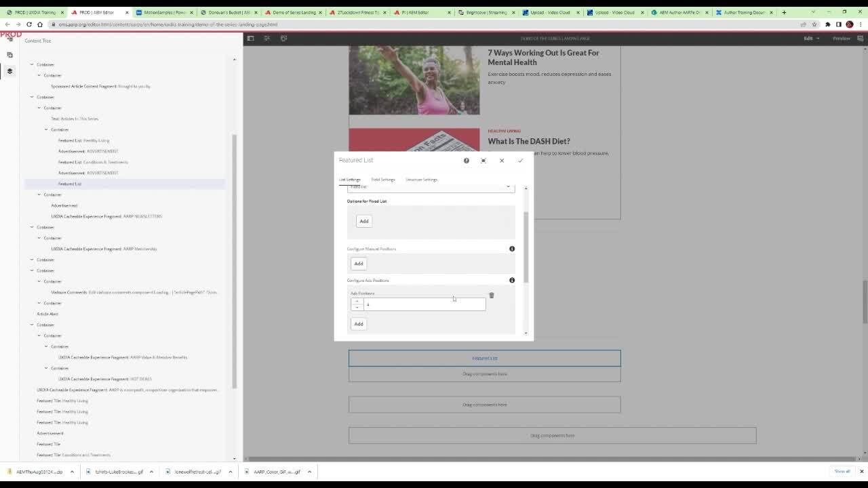Image resolution: width=868 pixels, height=488 pixels.
Task: Open annotate icon at editor top right
Action: click(861, 38)
